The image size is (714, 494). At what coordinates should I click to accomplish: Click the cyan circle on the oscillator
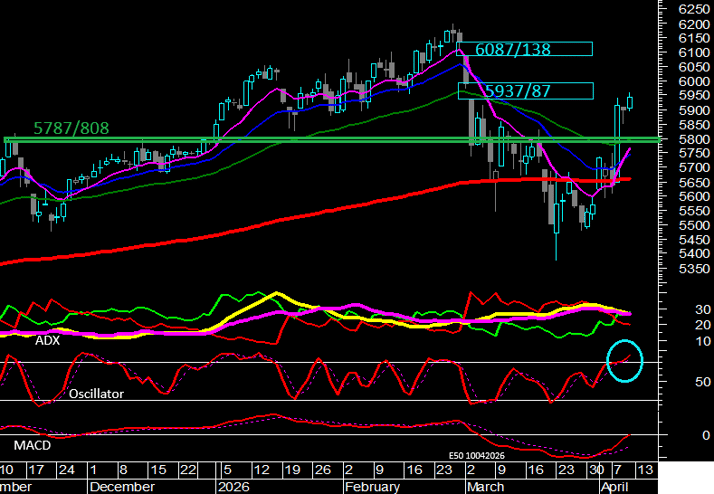click(624, 361)
